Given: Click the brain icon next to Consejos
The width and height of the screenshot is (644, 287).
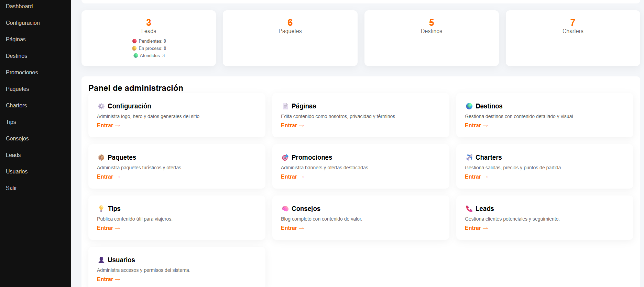Looking at the screenshot, I should (285, 209).
